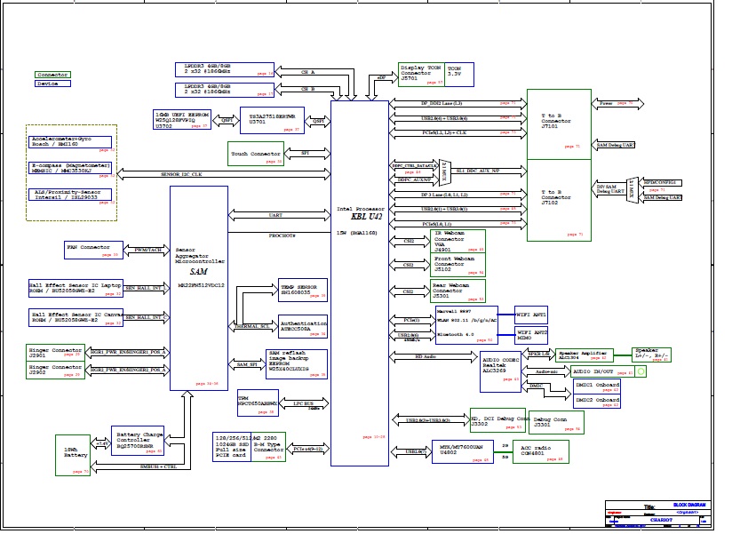Click the T to B Connector J7101

tap(555, 123)
